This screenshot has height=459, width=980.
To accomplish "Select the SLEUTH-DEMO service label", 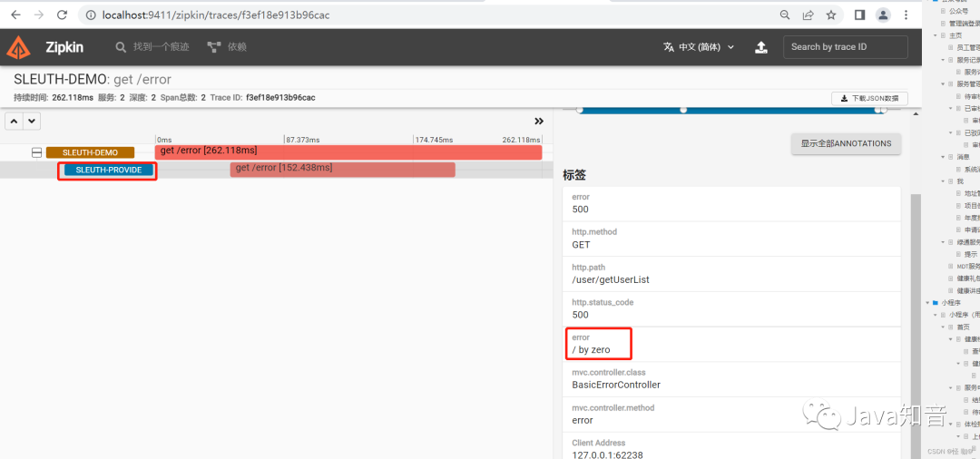I will (x=90, y=152).
